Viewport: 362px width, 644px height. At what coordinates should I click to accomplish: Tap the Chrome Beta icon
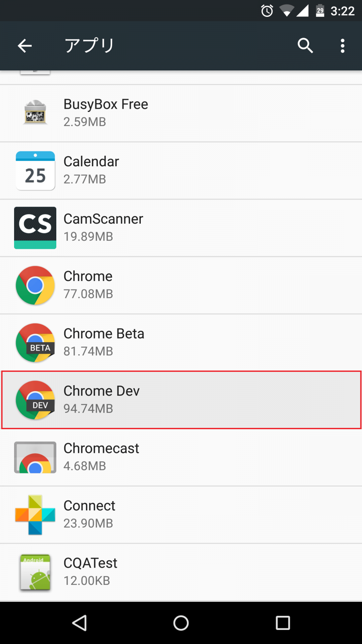pos(35,343)
